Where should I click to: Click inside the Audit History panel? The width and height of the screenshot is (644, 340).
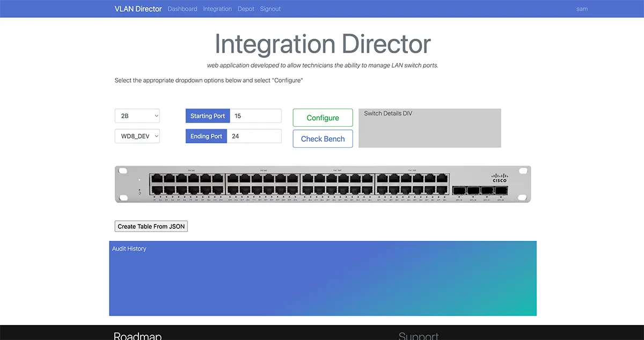(322, 278)
